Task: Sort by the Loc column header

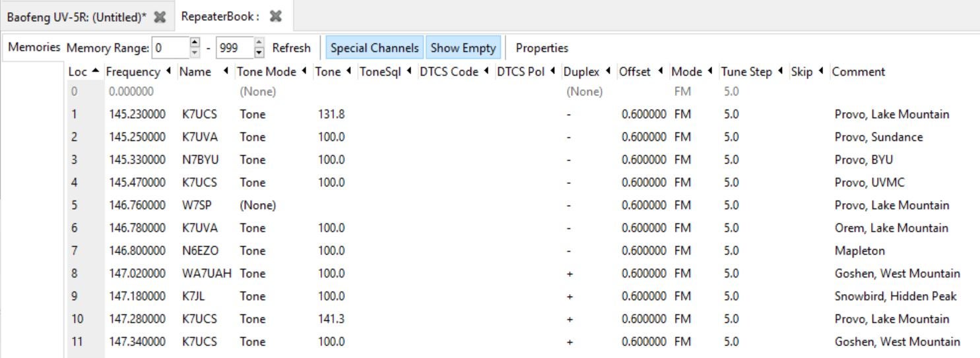Action: click(85, 72)
